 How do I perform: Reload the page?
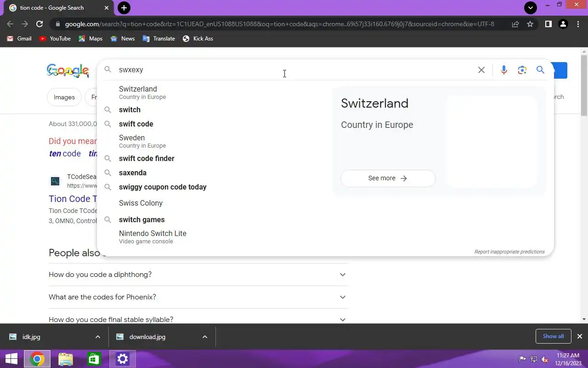[40, 24]
